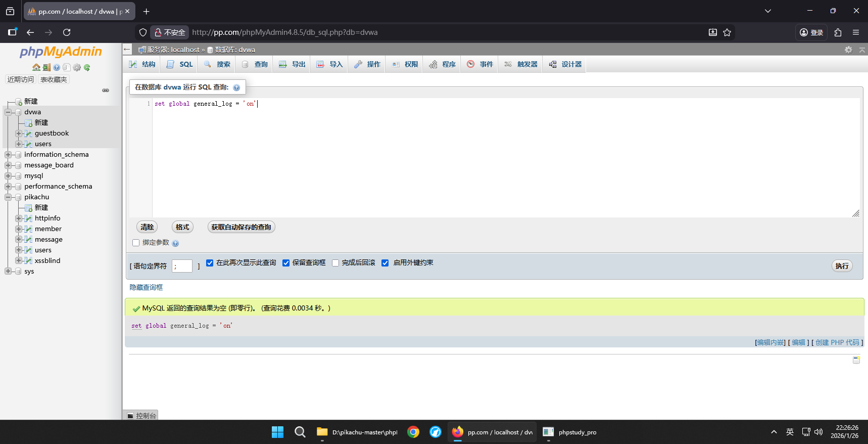Open 表收藏夹 list
The image size is (868, 444).
(x=54, y=79)
